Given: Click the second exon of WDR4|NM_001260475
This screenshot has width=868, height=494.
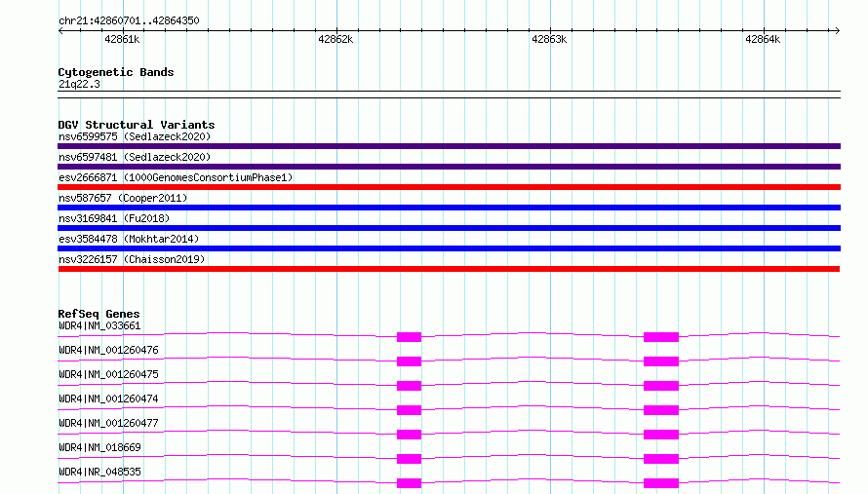Looking at the screenshot, I should [661, 386].
